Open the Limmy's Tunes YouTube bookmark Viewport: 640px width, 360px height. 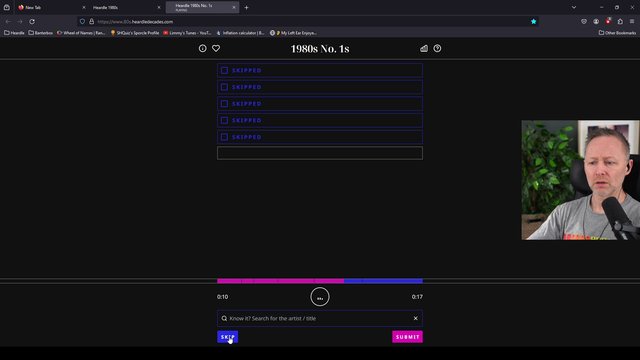187,33
